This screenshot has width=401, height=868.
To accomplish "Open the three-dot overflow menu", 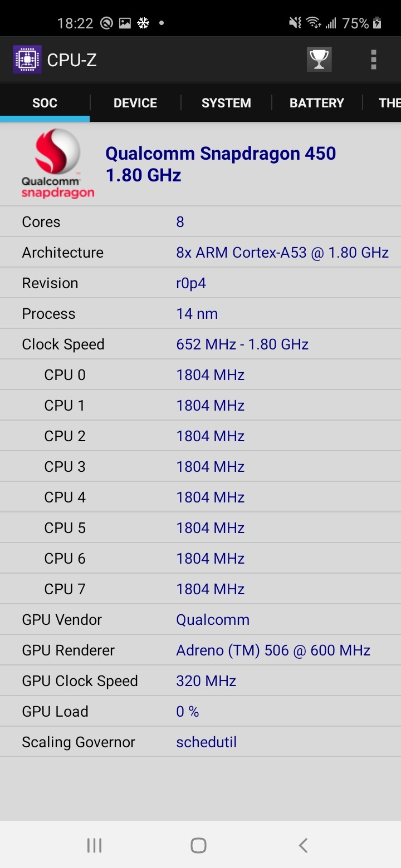I will (373, 60).
